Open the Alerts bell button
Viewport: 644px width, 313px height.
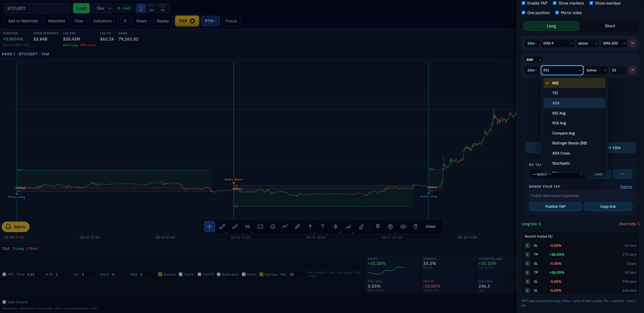(x=15, y=227)
